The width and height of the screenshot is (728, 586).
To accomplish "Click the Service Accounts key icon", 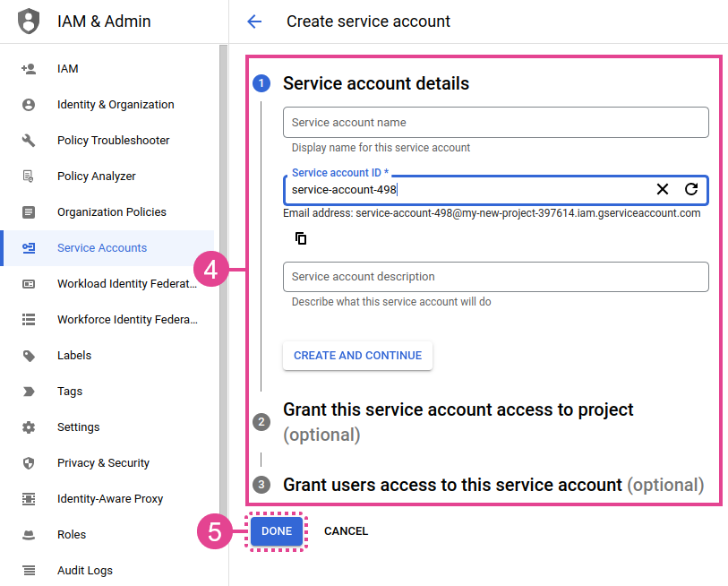I will (29, 247).
